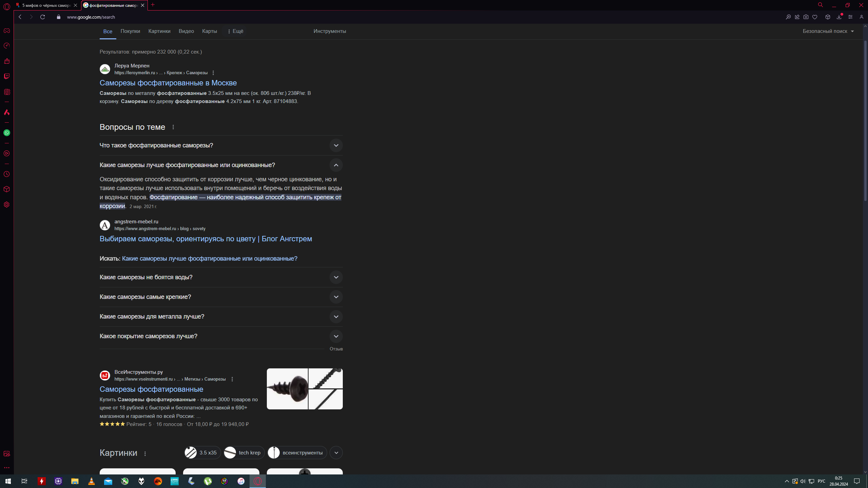Open GX Control speedometer panel

tap(7, 46)
